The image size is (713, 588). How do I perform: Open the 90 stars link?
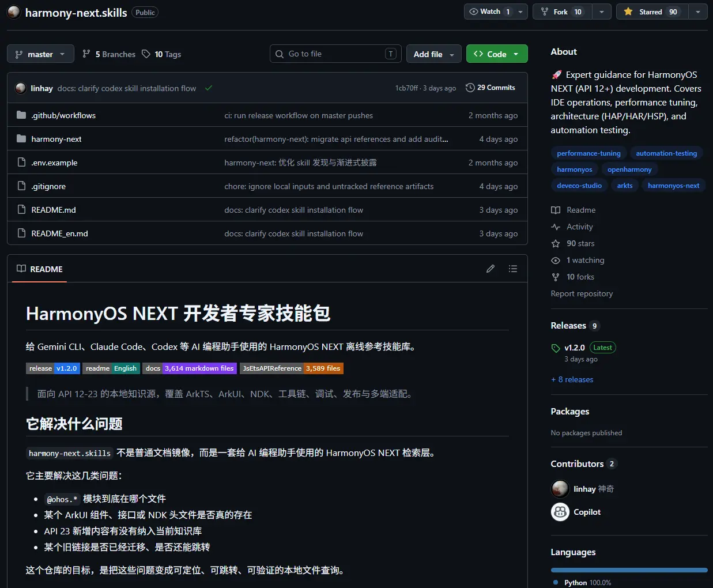click(x=573, y=243)
